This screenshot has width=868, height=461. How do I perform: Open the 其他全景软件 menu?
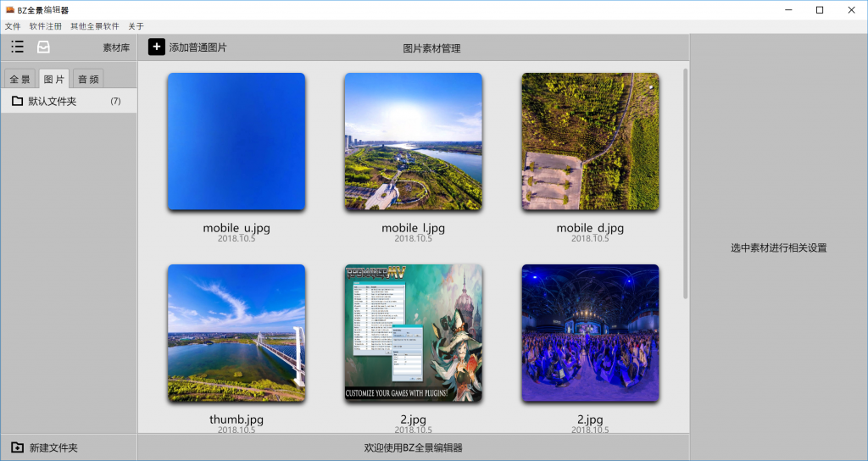[94, 26]
